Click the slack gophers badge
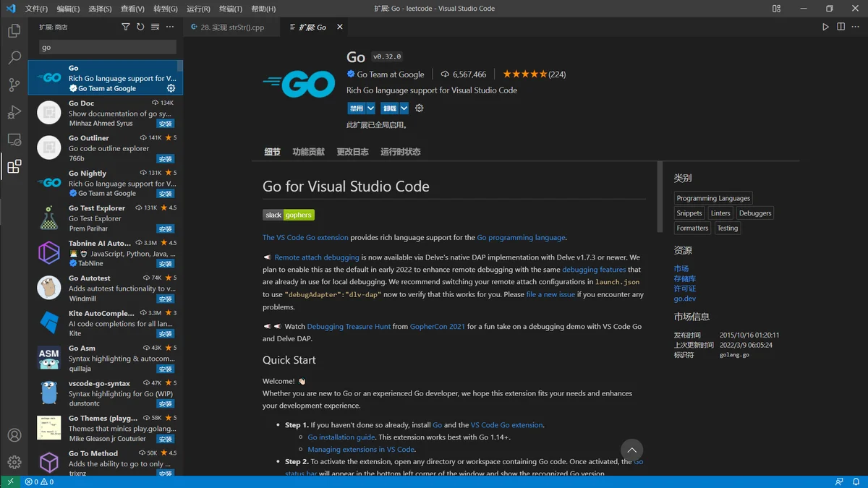Screen dimensions: 868x488 (289, 215)
